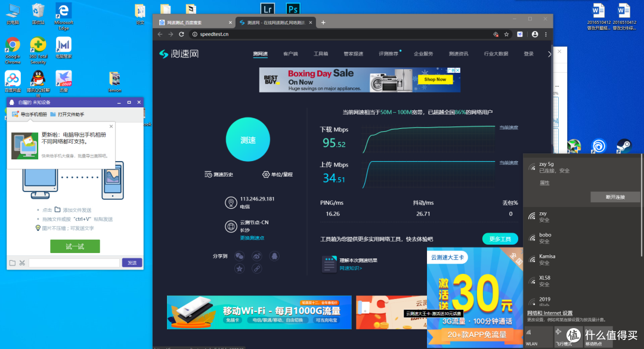Toggle the 飞行模式 airplane tile
This screenshot has width=644, height=349.
pyautogui.click(x=567, y=337)
